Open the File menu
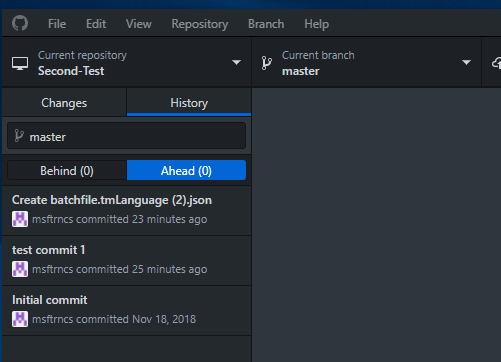 57,24
